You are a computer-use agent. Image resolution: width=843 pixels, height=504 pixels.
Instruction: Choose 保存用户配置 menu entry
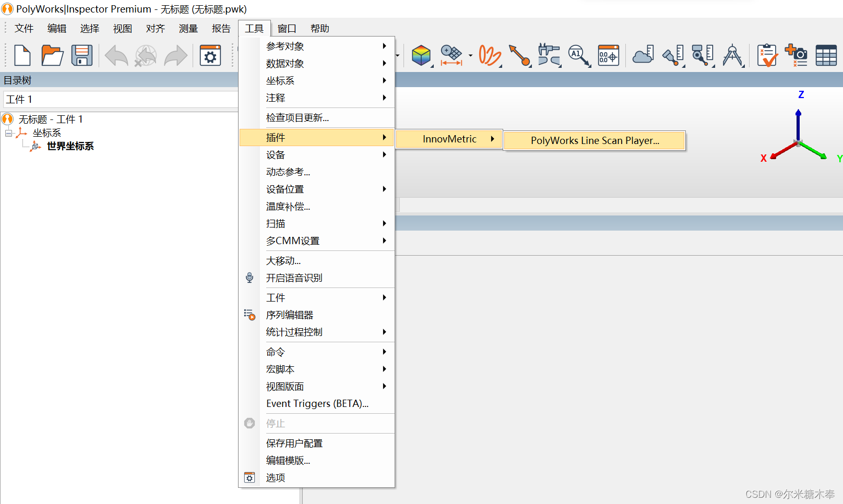(x=317, y=443)
